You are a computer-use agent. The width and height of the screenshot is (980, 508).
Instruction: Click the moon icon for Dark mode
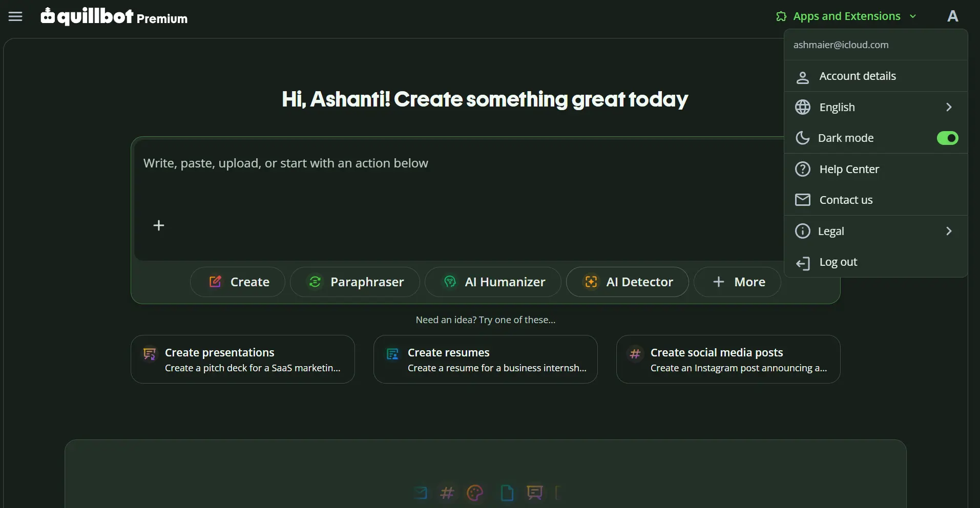click(803, 138)
